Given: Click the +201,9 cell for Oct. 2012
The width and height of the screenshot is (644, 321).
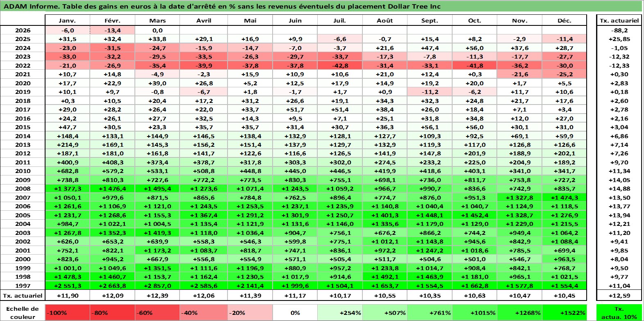Looking at the screenshot, I should (x=475, y=153).
